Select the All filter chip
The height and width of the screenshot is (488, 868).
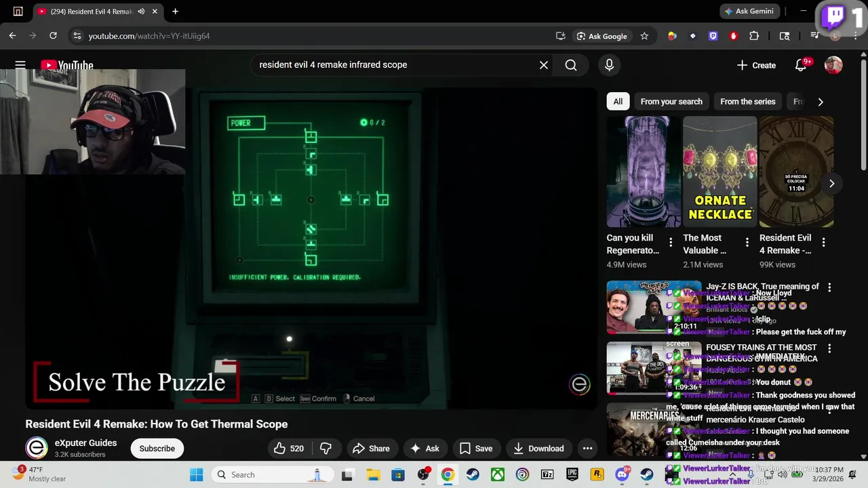[x=618, y=102]
